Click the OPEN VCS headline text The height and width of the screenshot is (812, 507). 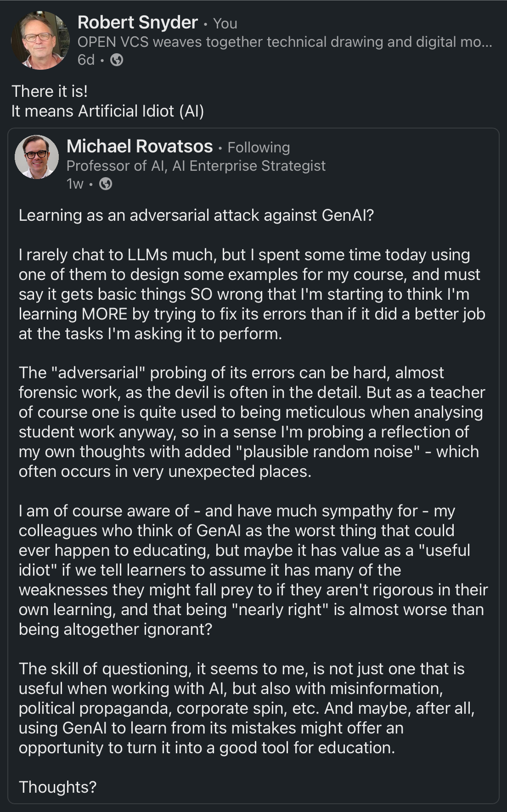coord(284,42)
